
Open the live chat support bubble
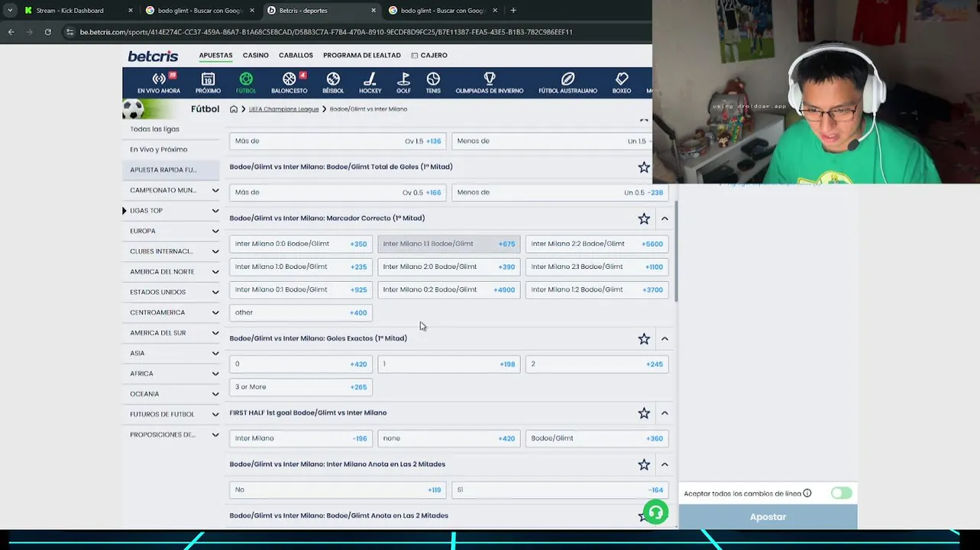tap(655, 512)
